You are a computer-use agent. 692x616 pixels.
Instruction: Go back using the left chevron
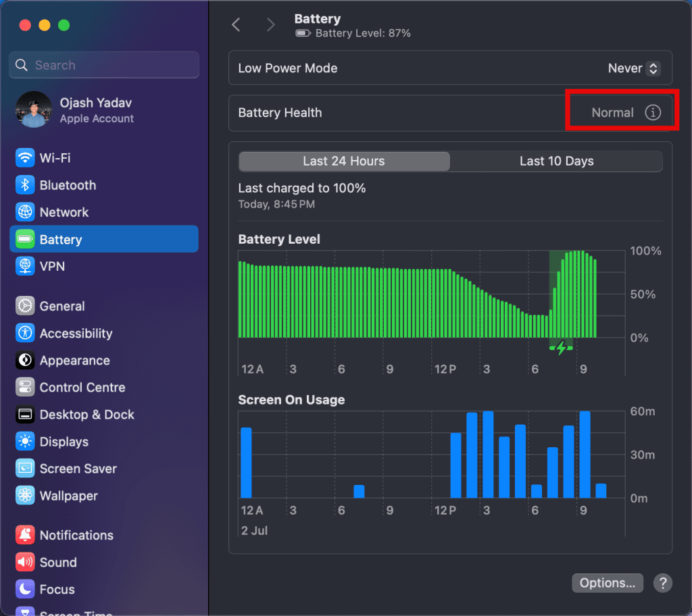click(236, 25)
